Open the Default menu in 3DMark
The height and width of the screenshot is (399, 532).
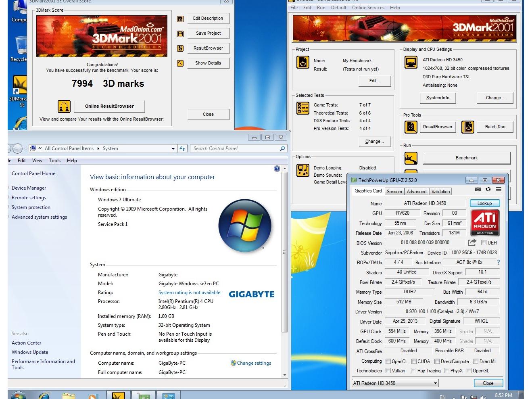tap(339, 8)
